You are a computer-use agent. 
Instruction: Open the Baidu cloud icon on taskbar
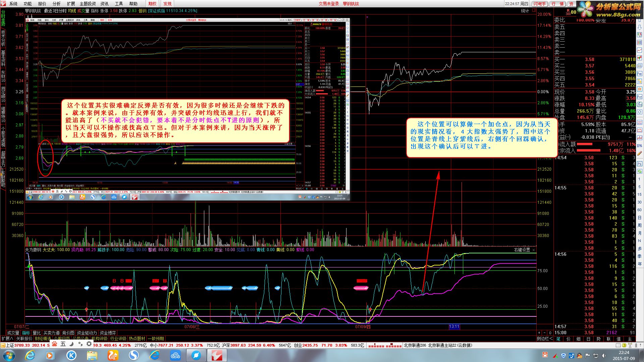click(175, 355)
